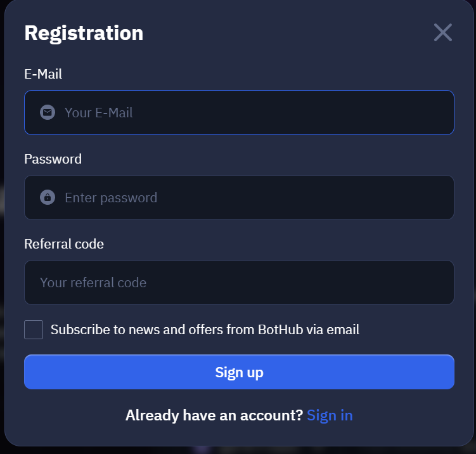Open the Sign in link

(x=330, y=415)
